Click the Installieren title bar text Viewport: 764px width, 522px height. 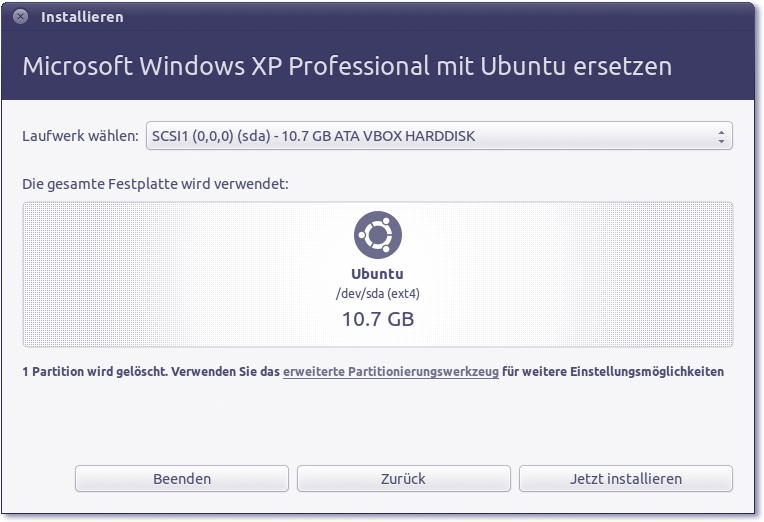82,17
